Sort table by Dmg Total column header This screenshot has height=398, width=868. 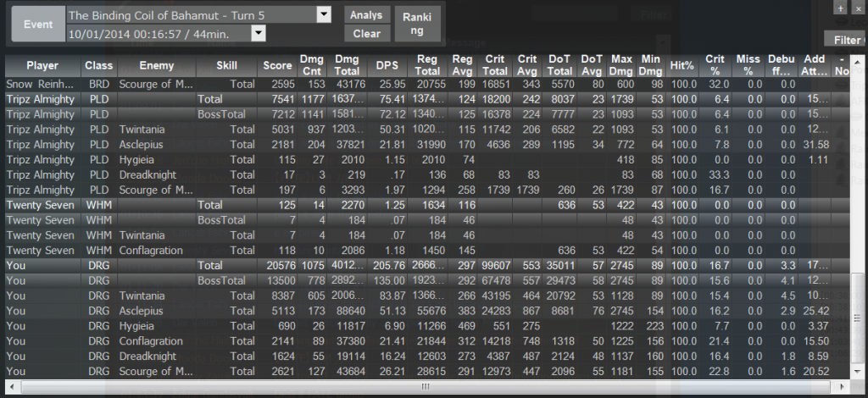tap(348, 65)
